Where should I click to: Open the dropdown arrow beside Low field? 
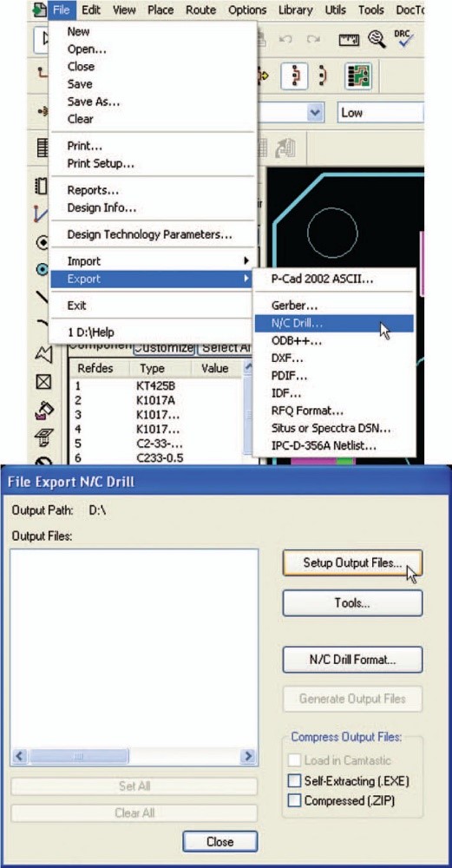(x=315, y=112)
